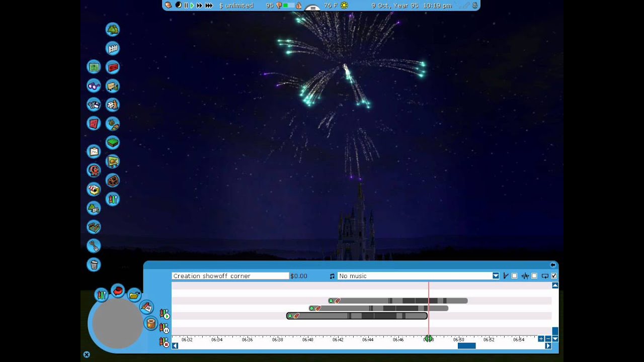The image size is (644, 362).
Task: Click the park rating progress bar
Action: tap(289, 6)
